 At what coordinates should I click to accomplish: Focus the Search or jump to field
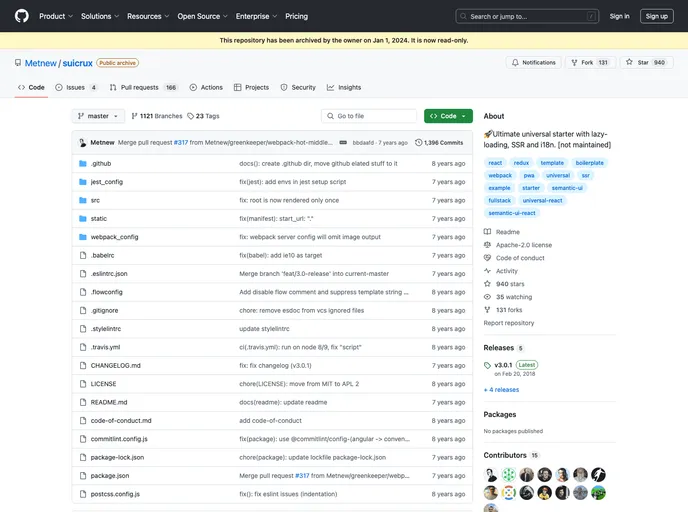[527, 16]
